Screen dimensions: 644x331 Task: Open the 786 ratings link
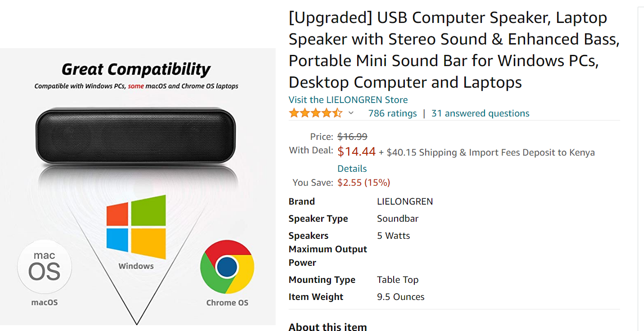pos(392,113)
